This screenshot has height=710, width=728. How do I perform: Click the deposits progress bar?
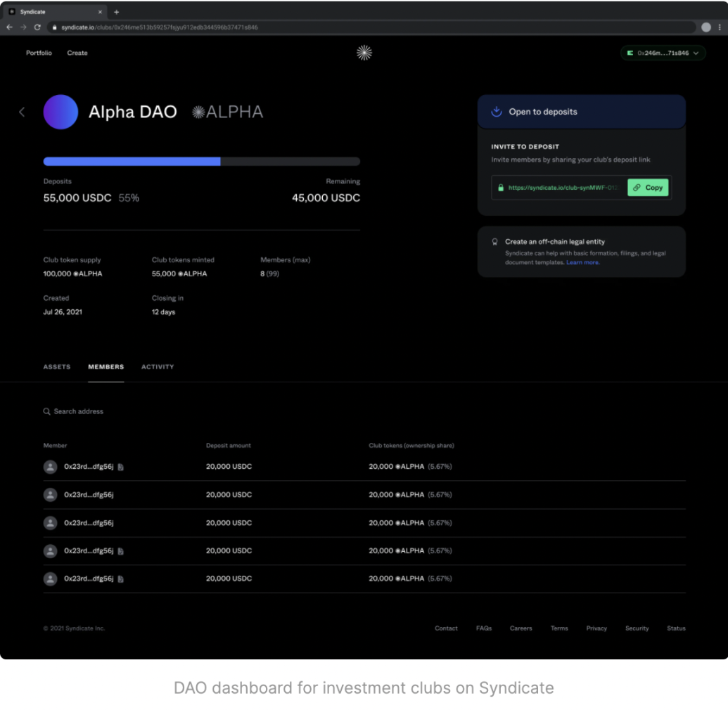(201, 161)
